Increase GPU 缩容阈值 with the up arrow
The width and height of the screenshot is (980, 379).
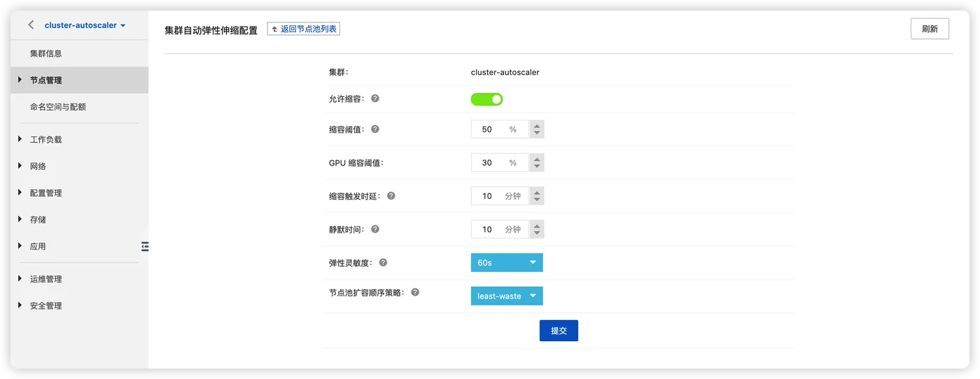pyautogui.click(x=537, y=159)
